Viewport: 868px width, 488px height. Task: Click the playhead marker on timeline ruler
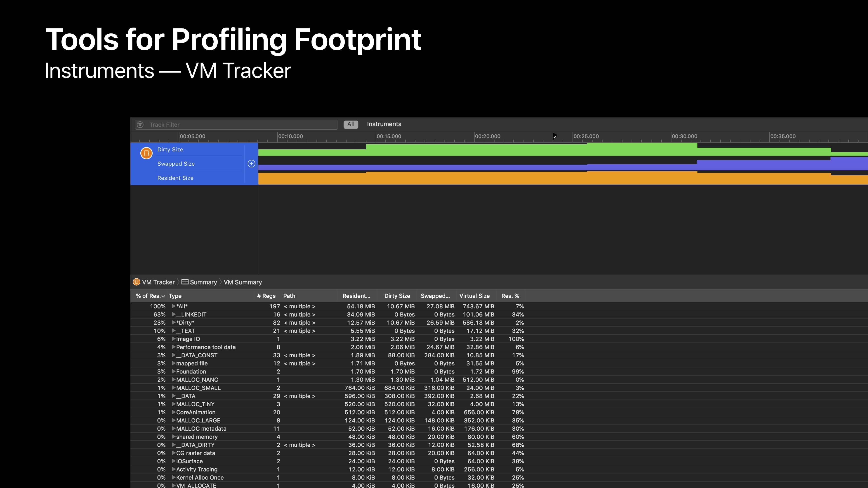(x=555, y=136)
